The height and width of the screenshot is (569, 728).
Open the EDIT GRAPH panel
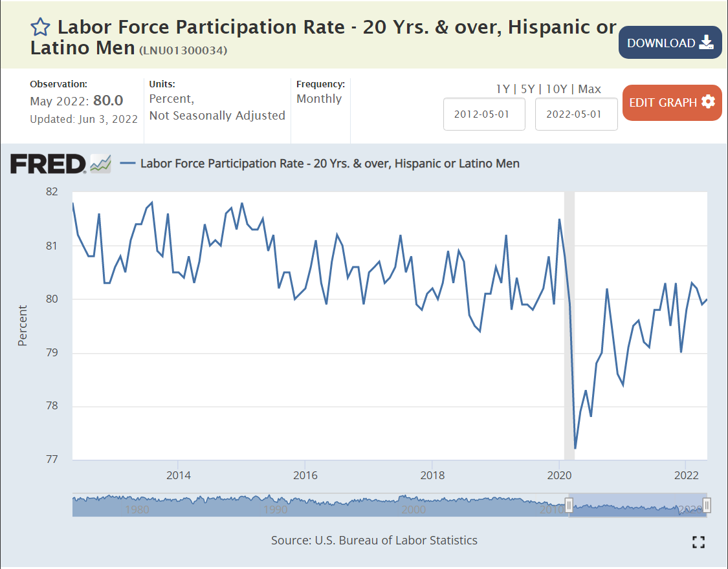671,103
